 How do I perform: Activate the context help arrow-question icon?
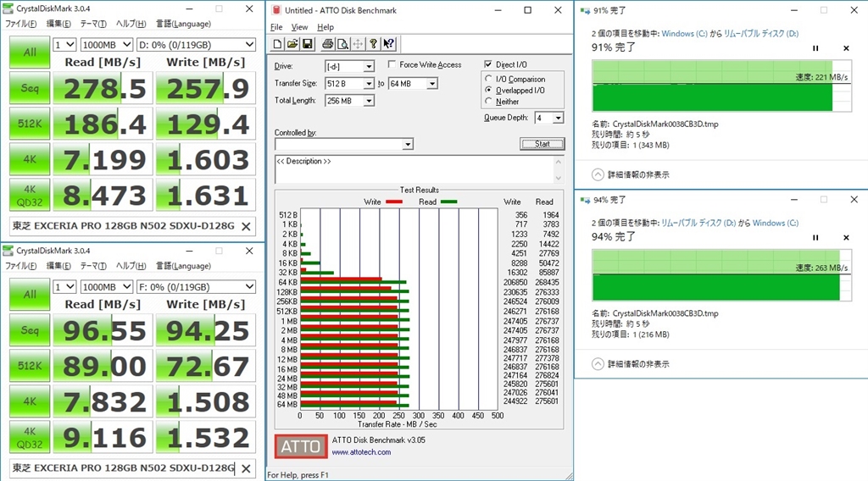(388, 43)
